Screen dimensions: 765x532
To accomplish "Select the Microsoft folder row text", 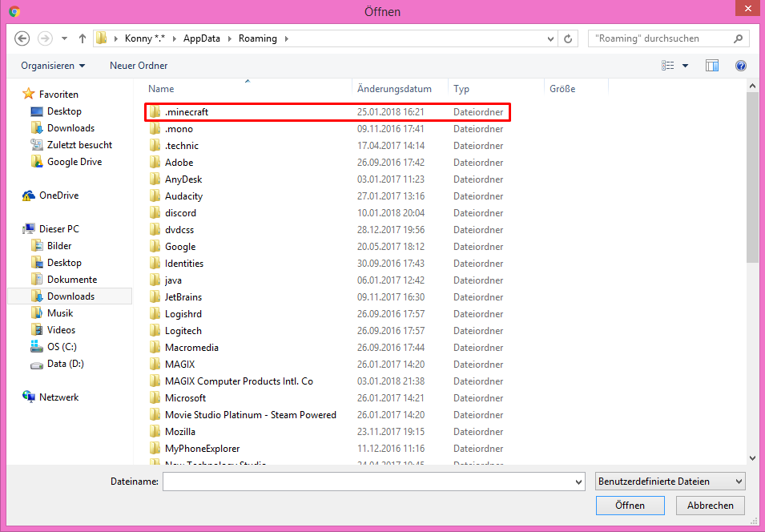I will click(185, 398).
